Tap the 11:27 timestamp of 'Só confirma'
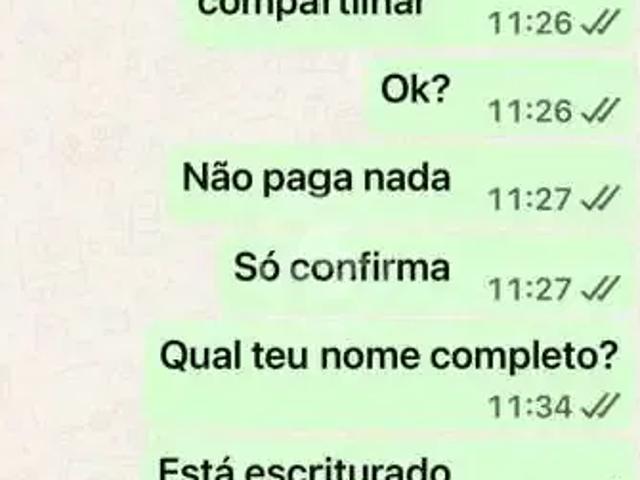The image size is (640, 480). tap(529, 289)
